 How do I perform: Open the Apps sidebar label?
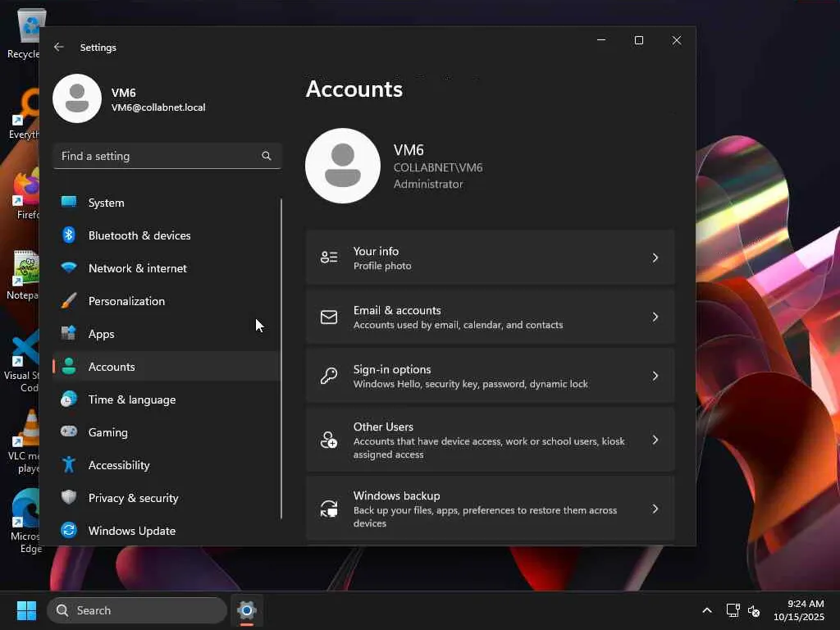(x=101, y=334)
